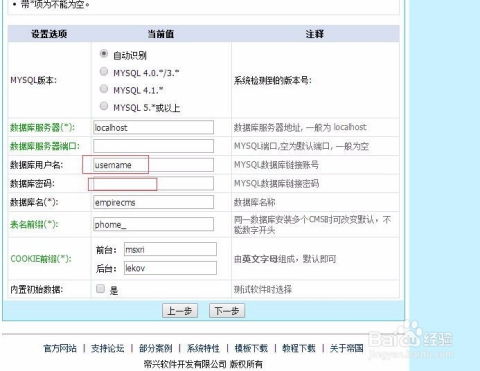
Task: Focus the 前台 cookie prefix field
Action: 170,249
